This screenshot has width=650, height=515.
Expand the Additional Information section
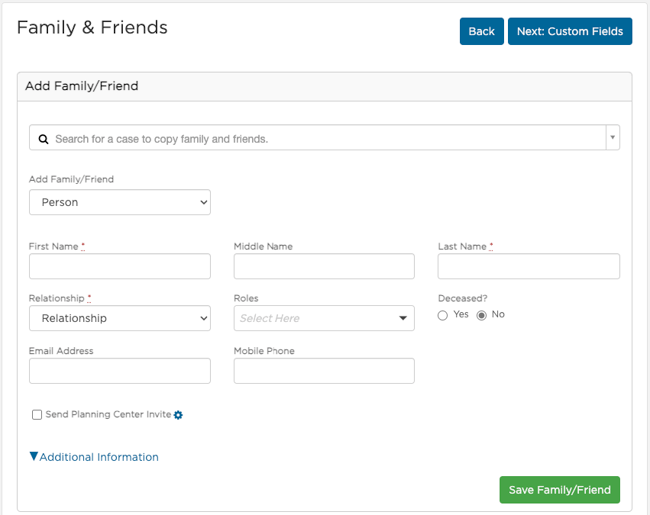(x=94, y=457)
